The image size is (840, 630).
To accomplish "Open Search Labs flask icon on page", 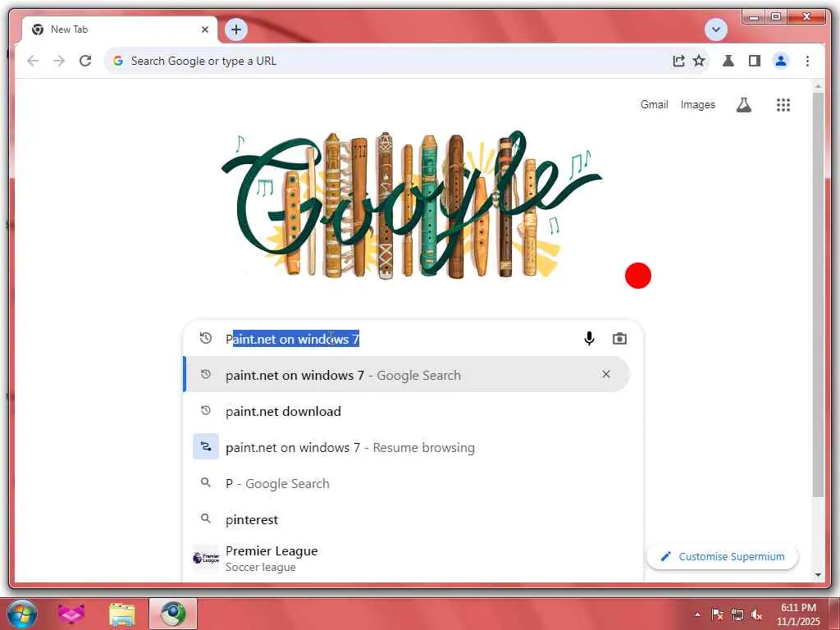I will tap(743, 105).
